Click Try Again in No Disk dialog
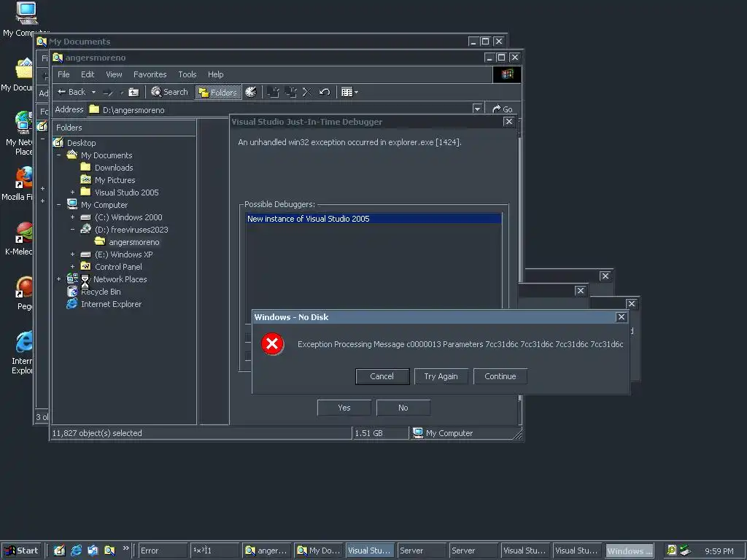747x560 pixels. click(441, 376)
